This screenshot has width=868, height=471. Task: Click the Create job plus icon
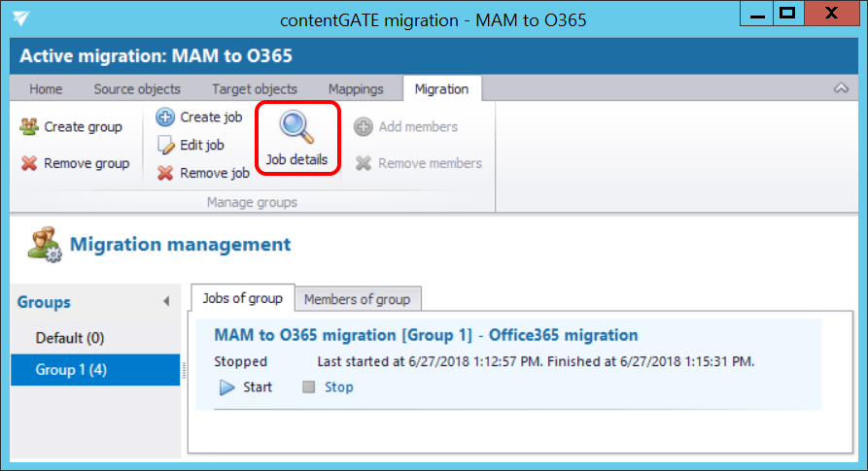tap(165, 118)
